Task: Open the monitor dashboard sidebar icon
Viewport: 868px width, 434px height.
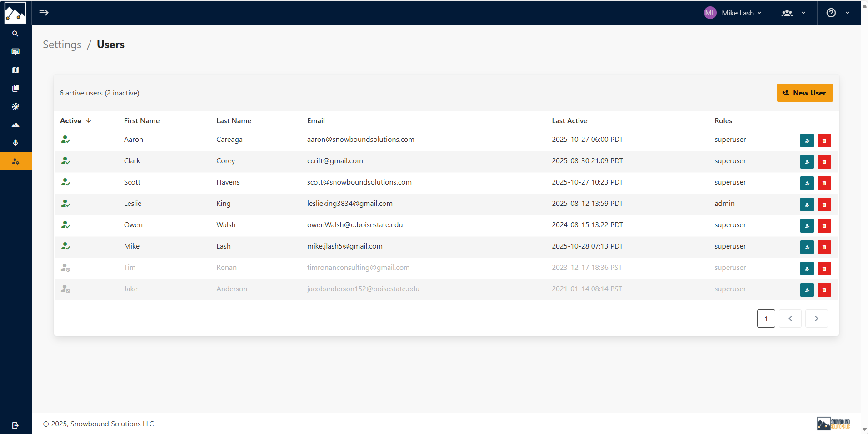Action: click(x=15, y=52)
